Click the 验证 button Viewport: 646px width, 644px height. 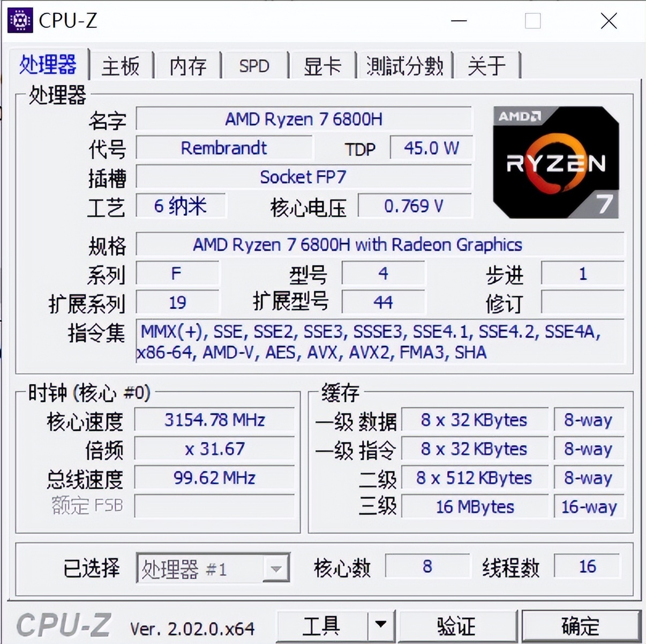point(458,625)
